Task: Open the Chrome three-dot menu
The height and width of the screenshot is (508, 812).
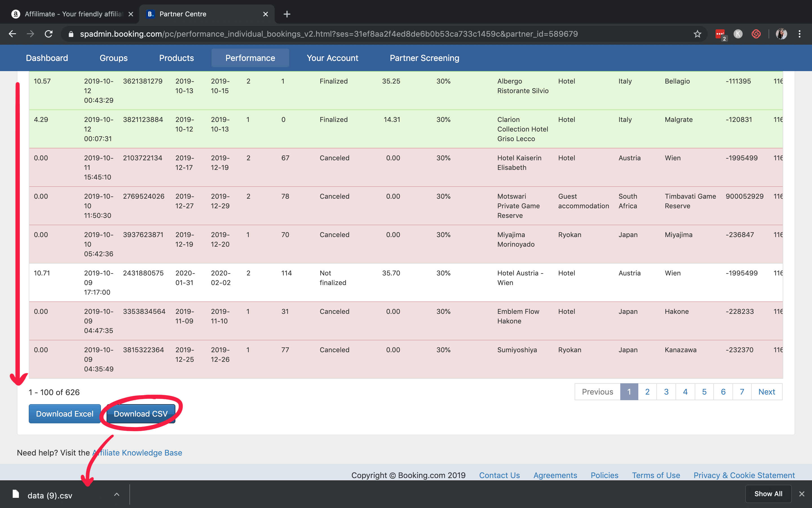Action: 800,34
